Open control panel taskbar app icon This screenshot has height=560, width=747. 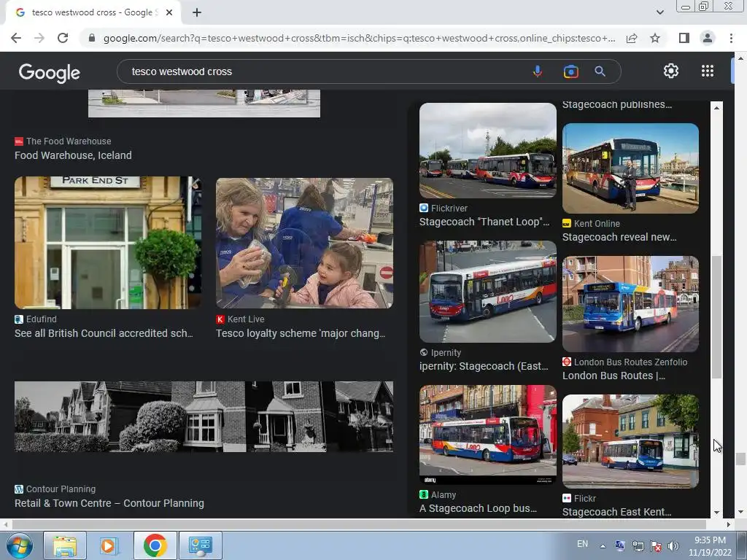(x=200, y=545)
